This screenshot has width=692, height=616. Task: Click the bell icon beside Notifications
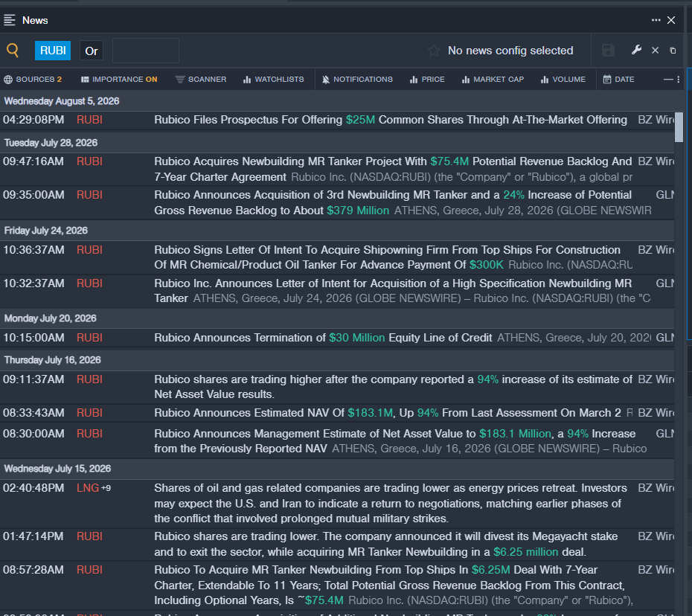326,80
